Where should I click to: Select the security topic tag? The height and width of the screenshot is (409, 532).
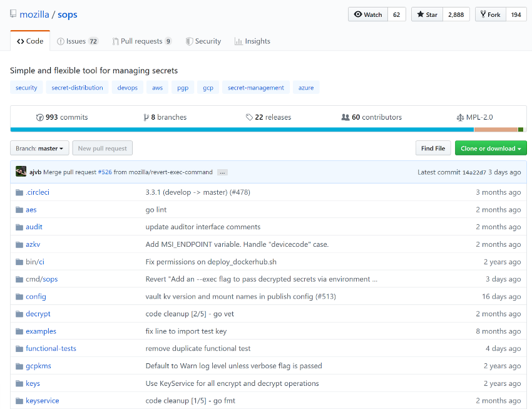coord(26,88)
